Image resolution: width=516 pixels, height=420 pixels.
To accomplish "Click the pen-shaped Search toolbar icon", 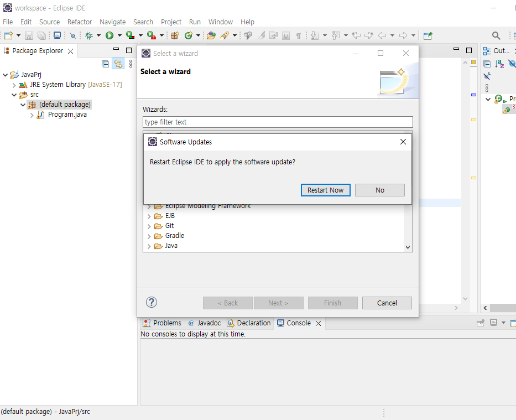I will 225,35.
